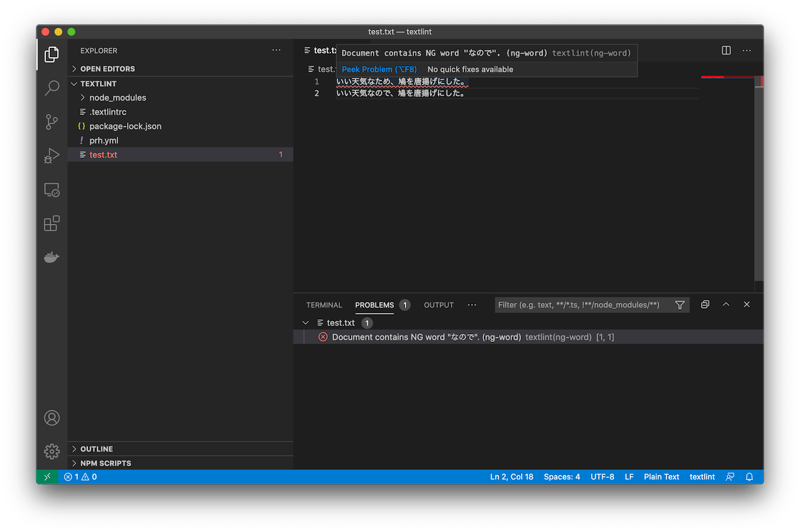
Task: Click Plain Text language mode in status bar
Action: click(x=661, y=477)
